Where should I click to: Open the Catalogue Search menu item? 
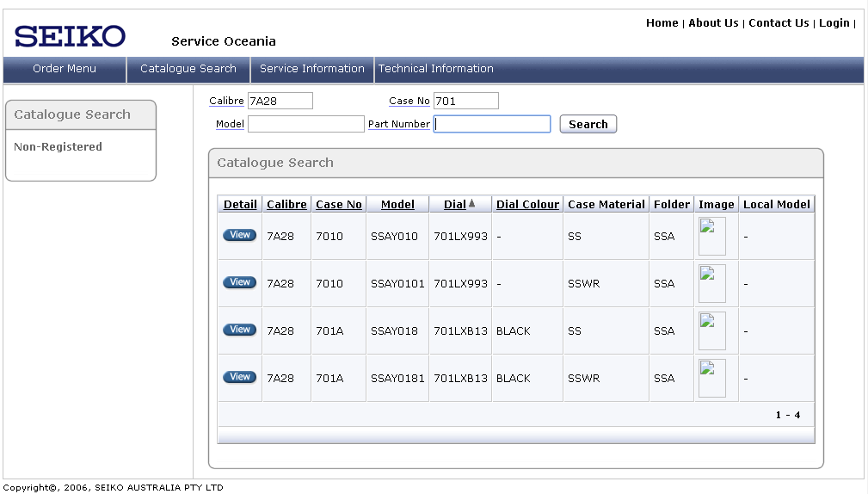(188, 69)
